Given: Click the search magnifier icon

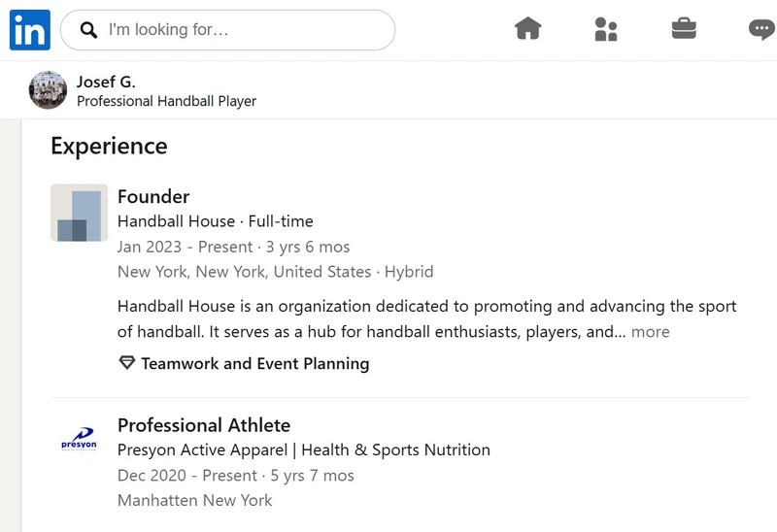Looking at the screenshot, I should coord(88,30).
